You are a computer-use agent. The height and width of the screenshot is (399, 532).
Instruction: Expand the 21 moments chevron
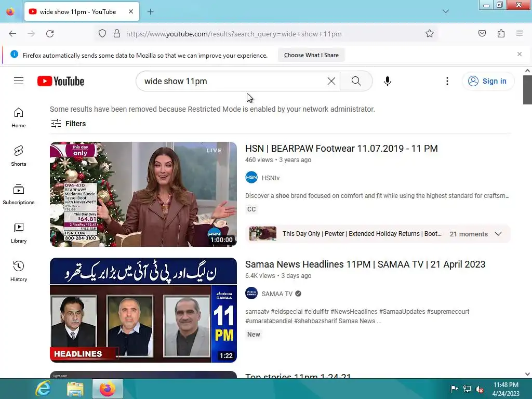point(498,234)
